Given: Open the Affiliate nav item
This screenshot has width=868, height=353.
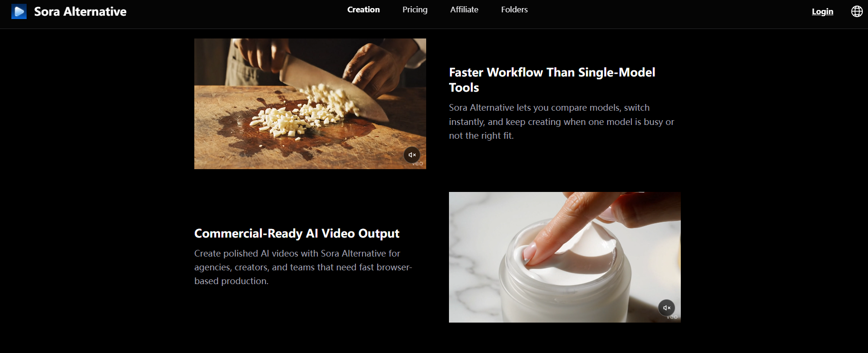Looking at the screenshot, I should [464, 10].
